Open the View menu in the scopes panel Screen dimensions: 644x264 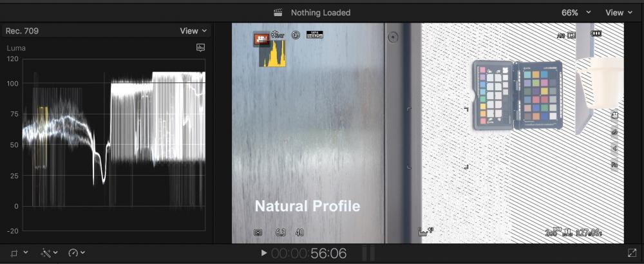click(193, 31)
